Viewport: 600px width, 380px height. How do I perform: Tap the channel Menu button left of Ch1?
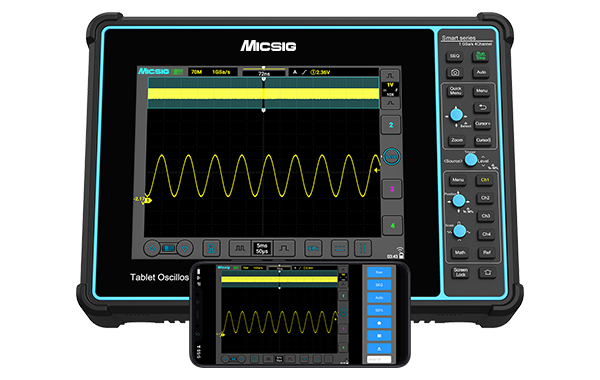[458, 180]
